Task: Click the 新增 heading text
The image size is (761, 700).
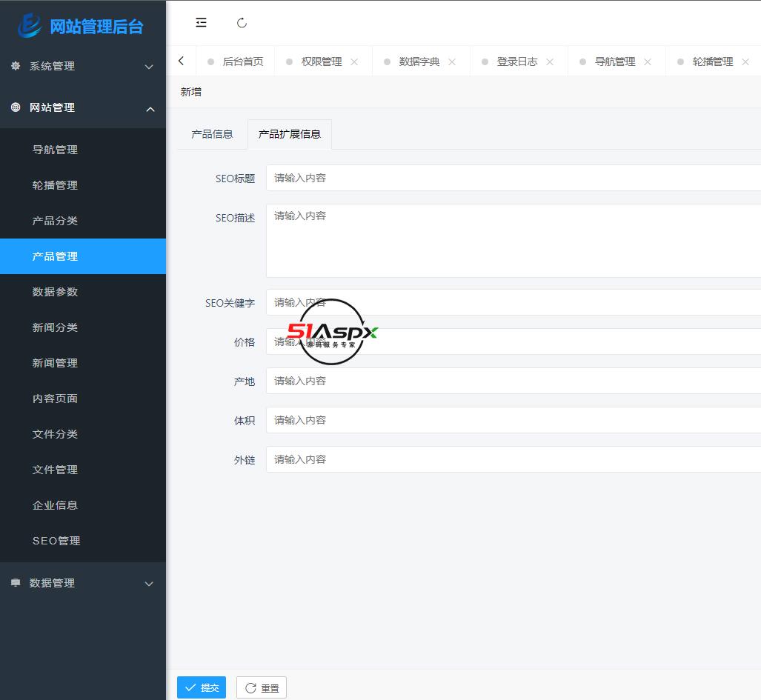Action: (x=190, y=92)
